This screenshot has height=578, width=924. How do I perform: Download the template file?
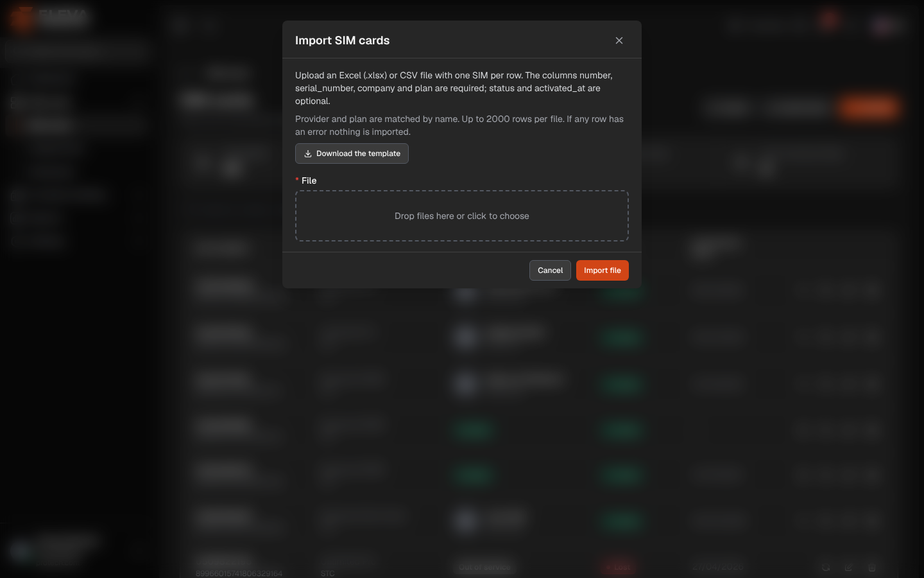click(352, 153)
